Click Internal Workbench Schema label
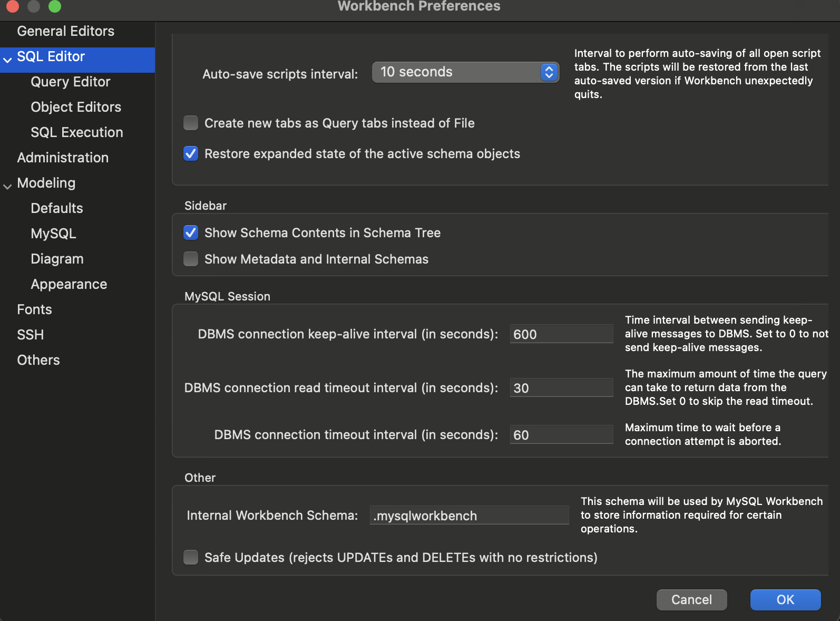The height and width of the screenshot is (621, 840). pos(272,516)
